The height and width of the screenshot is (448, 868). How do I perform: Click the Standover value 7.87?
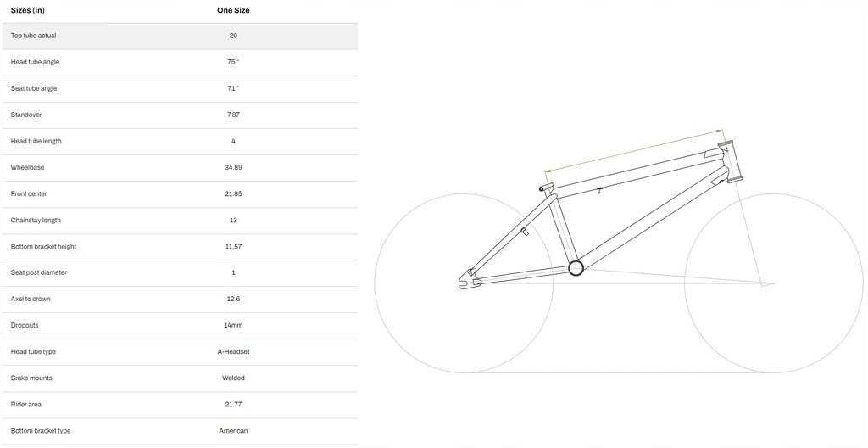(233, 115)
